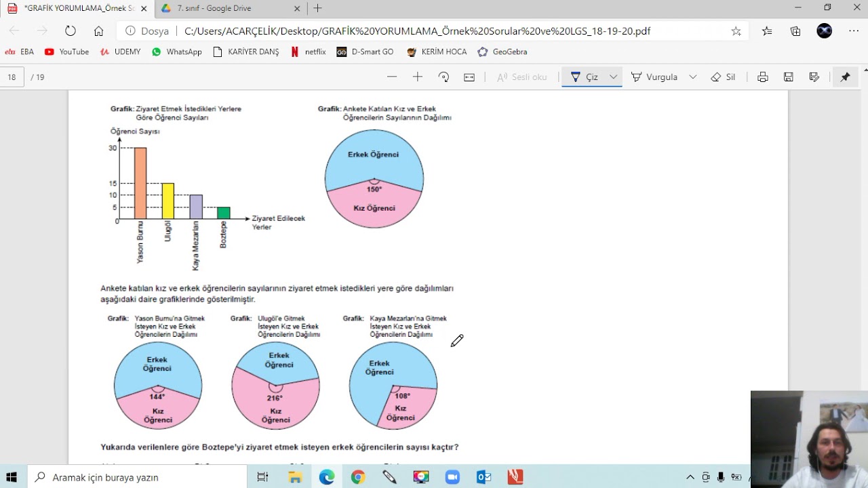Click the browser back arrow
The image size is (868, 488).
[x=14, y=31]
